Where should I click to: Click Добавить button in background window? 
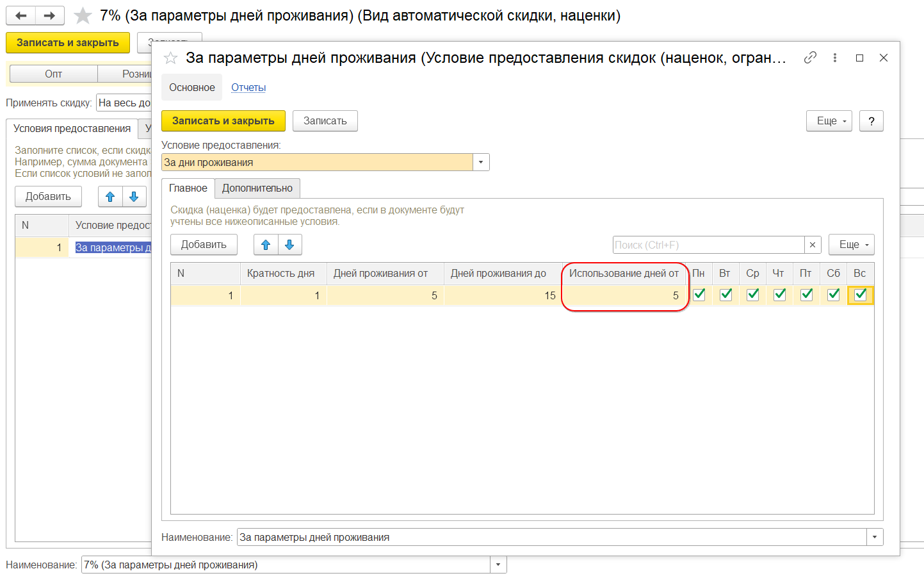(48, 197)
